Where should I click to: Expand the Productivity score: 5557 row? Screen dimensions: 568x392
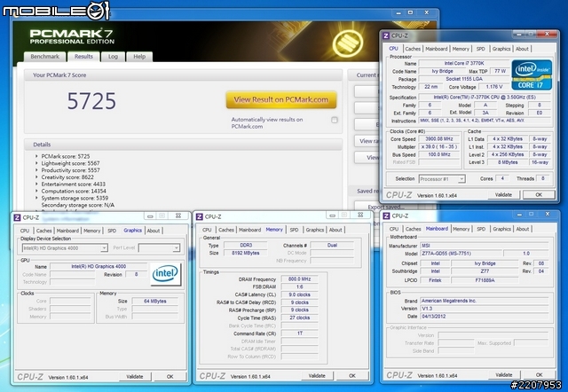pyautogui.click(x=36, y=170)
